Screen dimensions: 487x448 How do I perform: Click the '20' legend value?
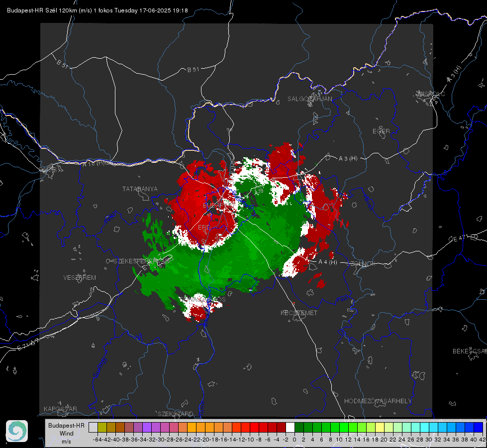coord(384,440)
